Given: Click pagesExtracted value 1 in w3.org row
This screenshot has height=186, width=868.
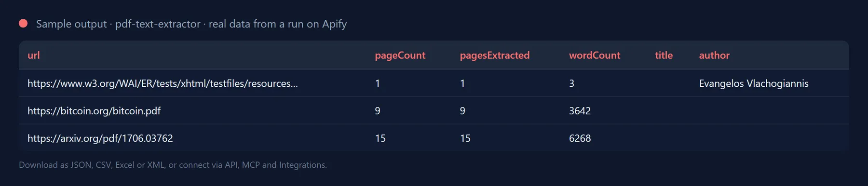Looking at the screenshot, I should [462, 83].
